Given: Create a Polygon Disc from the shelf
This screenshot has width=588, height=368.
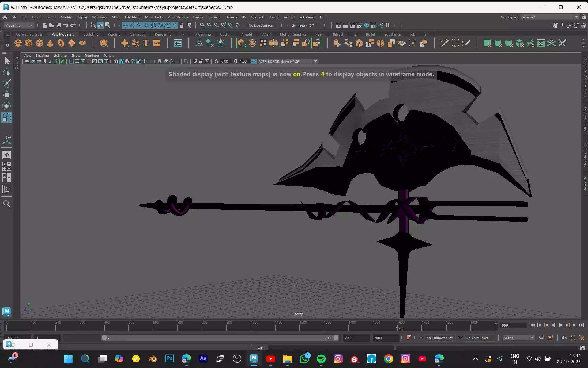Looking at the screenshot, I should click(82, 43).
